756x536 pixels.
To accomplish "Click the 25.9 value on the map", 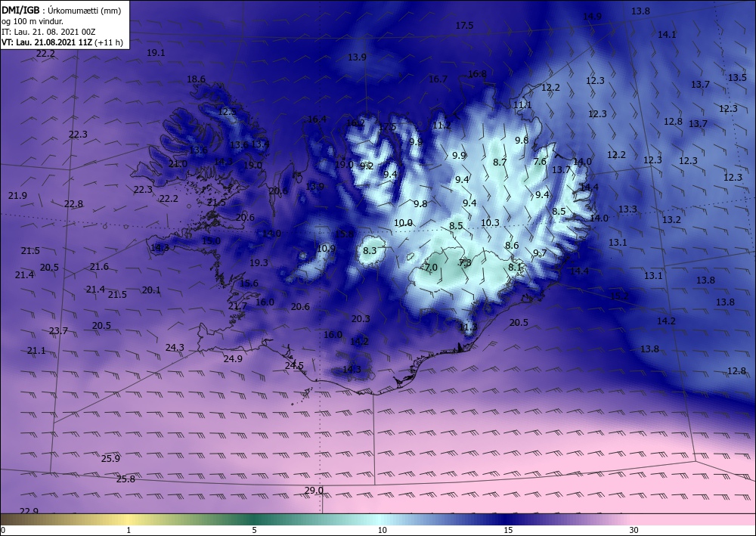I will [x=110, y=458].
